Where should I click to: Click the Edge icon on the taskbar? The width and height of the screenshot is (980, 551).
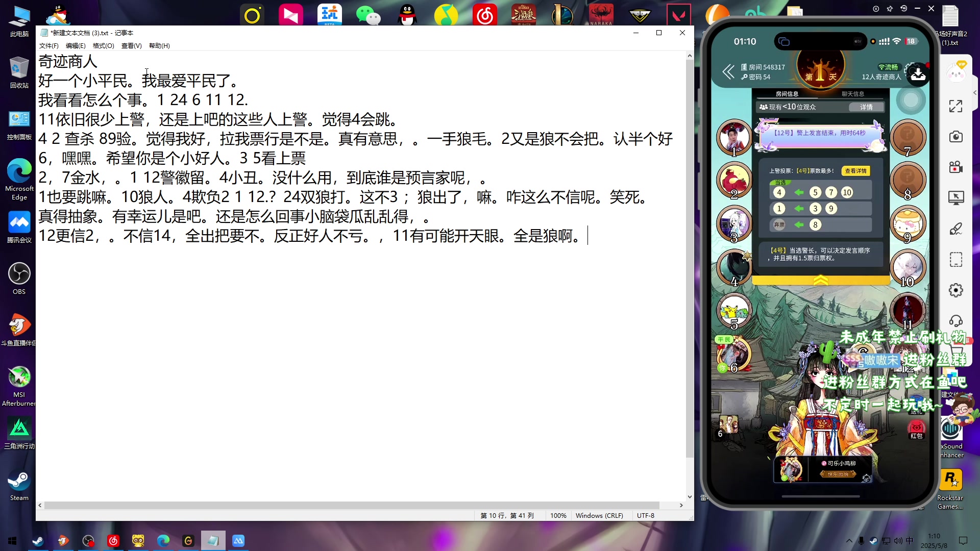pyautogui.click(x=163, y=541)
